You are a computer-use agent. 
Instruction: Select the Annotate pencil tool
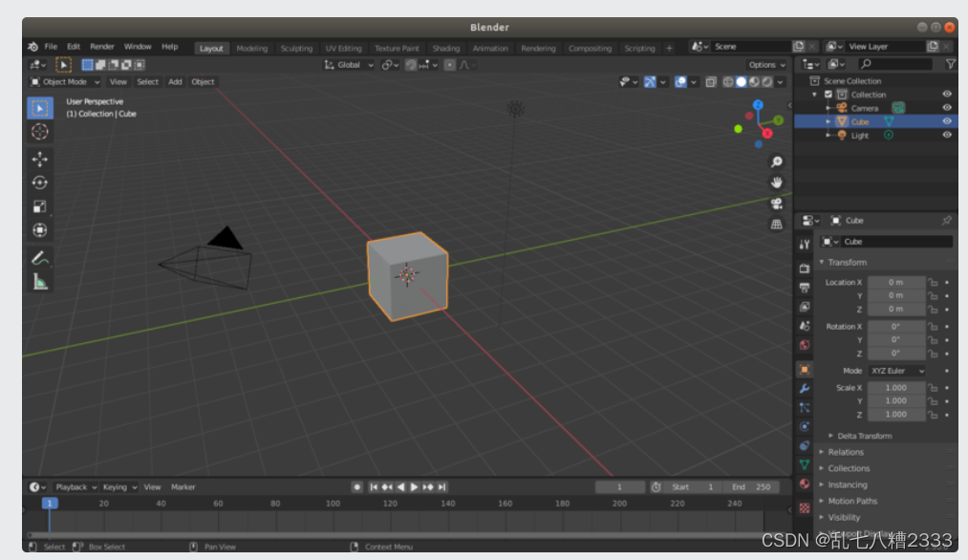click(39, 257)
